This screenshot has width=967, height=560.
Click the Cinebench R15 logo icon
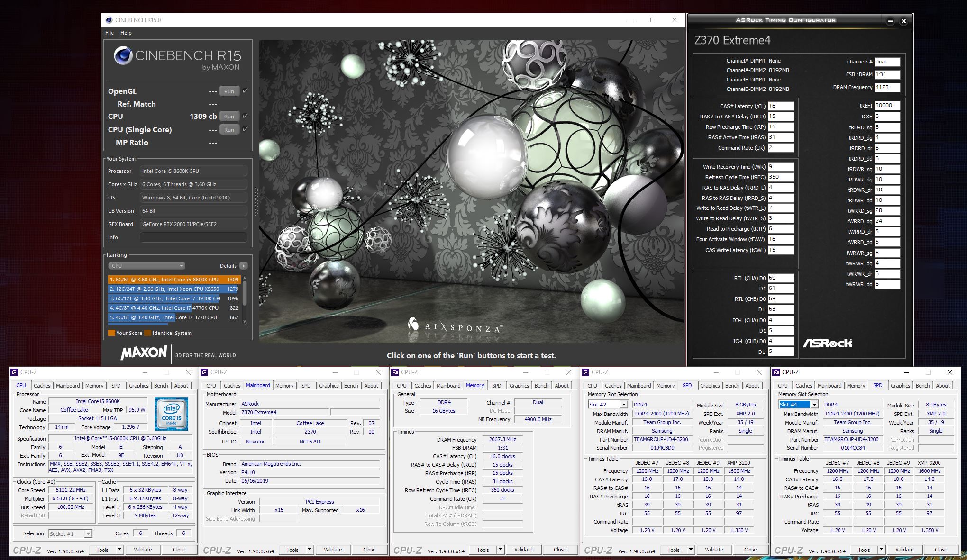coord(123,56)
